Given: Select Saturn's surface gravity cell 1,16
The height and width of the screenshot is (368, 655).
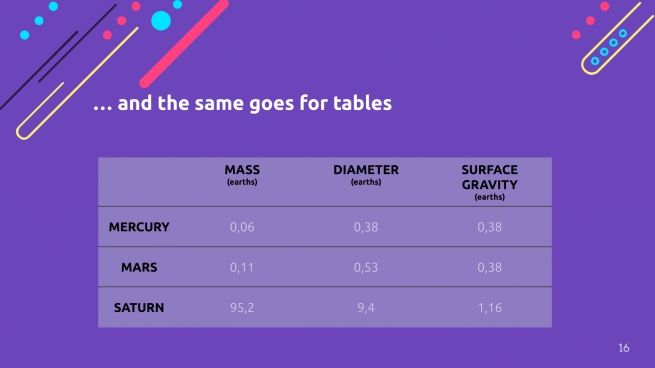Looking at the screenshot, I should click(x=490, y=307).
